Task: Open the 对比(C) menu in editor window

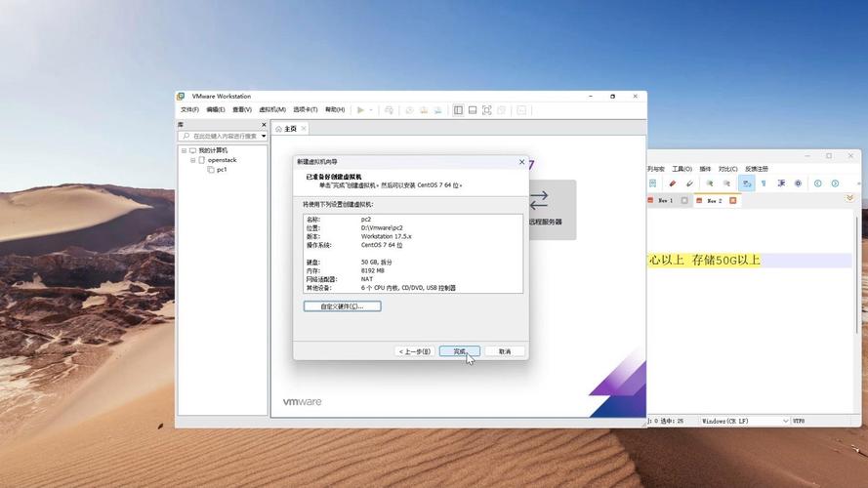Action: [727, 169]
